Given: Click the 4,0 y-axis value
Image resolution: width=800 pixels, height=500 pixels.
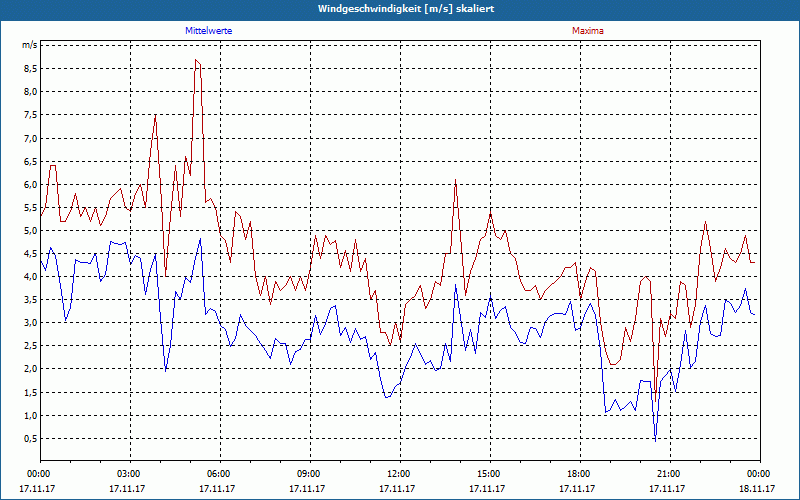Looking at the screenshot, I should click(30, 277).
